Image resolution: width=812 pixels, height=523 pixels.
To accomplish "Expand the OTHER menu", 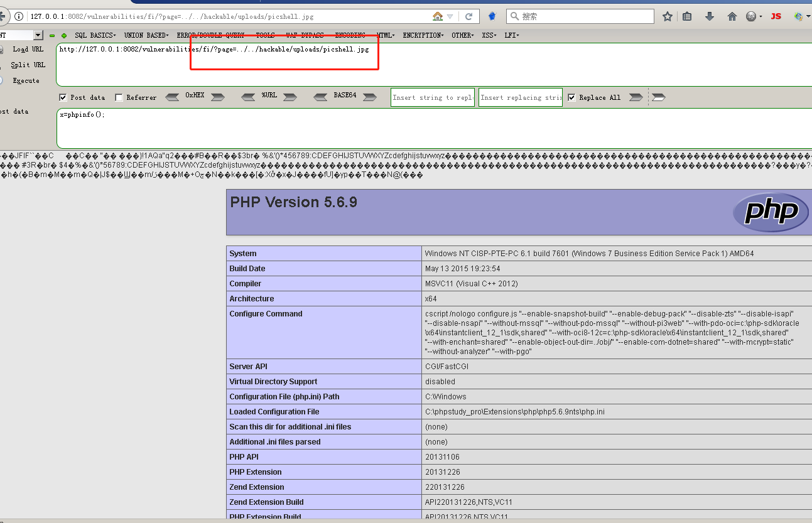I will click(463, 36).
